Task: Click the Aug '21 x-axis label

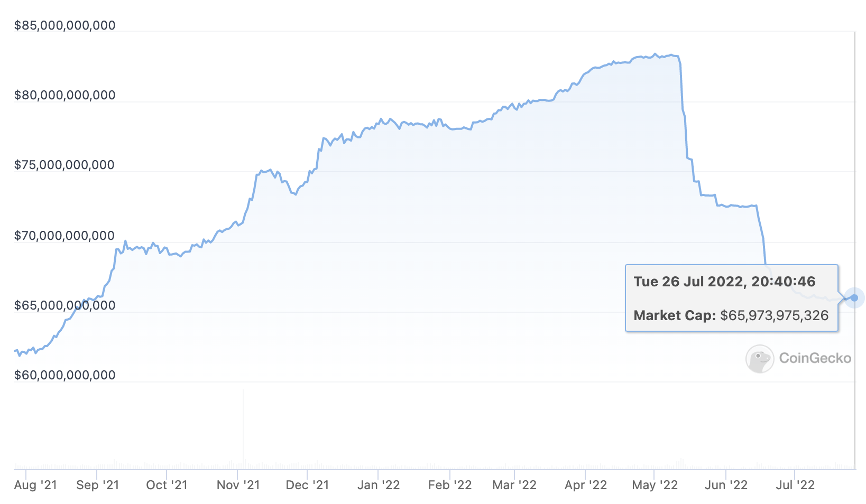Action: (x=35, y=485)
